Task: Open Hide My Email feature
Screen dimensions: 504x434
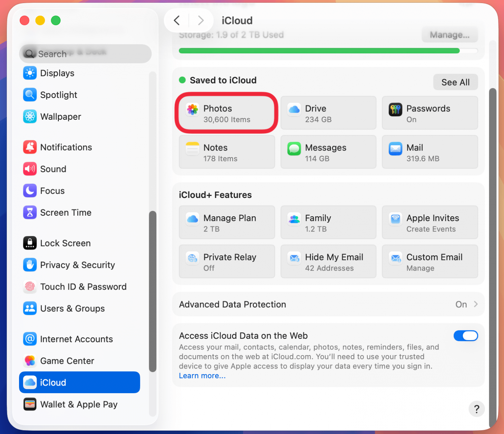Action: tap(328, 262)
